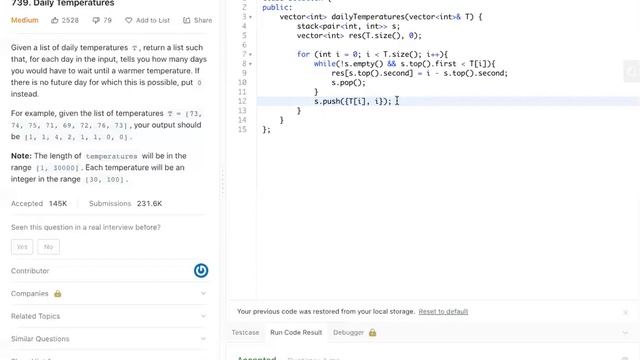Click the Debugger lock icon

click(x=372, y=332)
